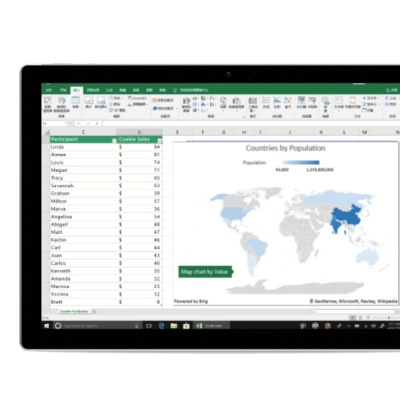This screenshot has height=400, width=400.
Task: Open File Explorer from the taskbar
Action: click(174, 326)
